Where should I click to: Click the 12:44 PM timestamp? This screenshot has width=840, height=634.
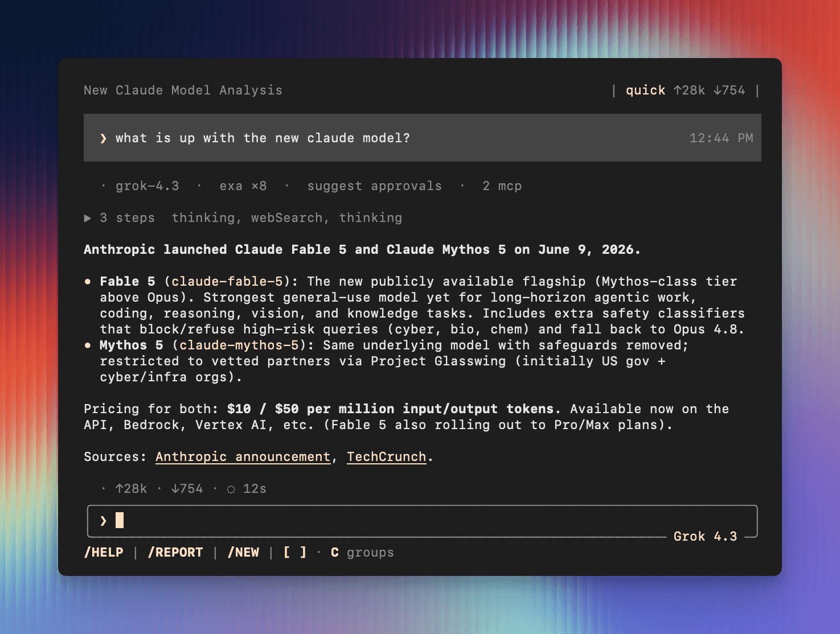[x=721, y=138]
